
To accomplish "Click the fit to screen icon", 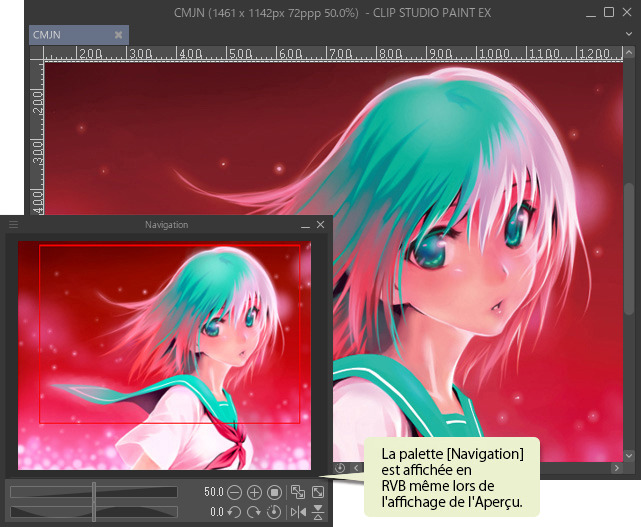I will point(318,492).
